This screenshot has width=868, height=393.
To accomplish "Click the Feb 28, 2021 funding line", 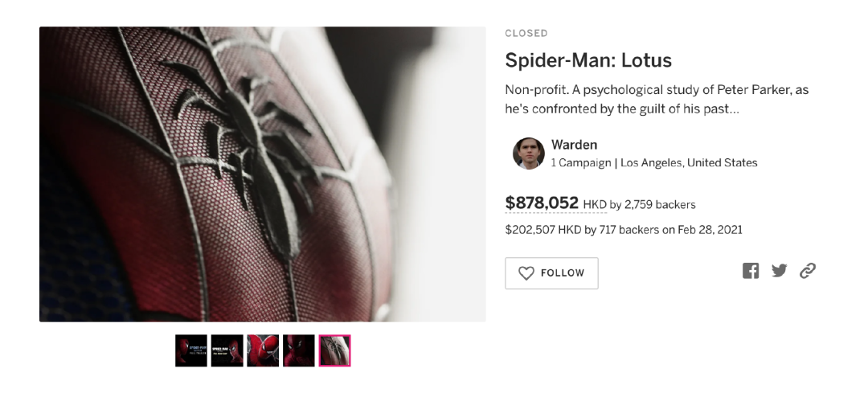I will pos(623,230).
